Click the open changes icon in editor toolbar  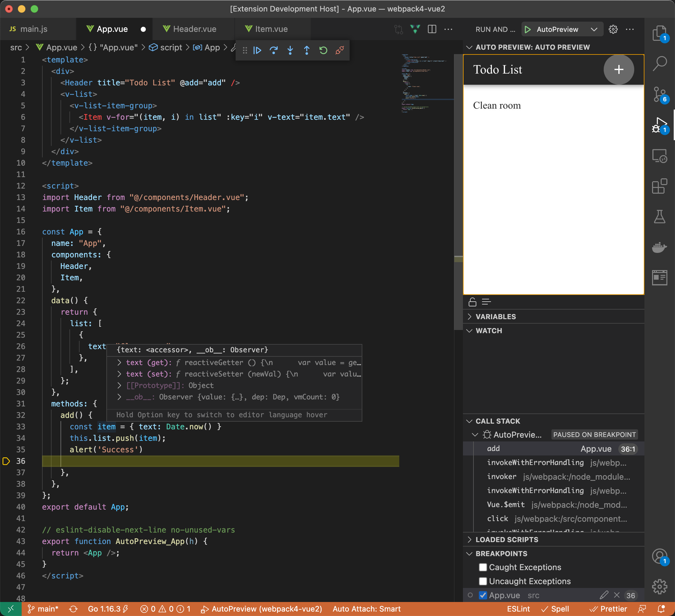(398, 29)
